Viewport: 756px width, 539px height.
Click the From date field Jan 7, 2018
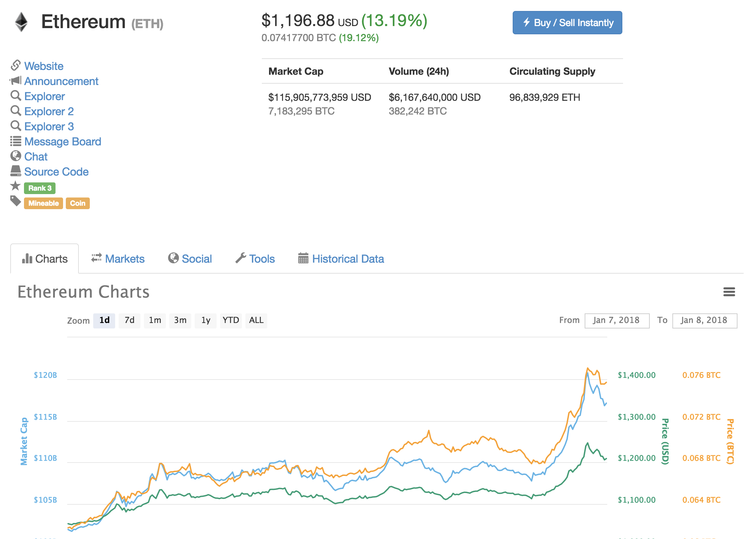pos(617,321)
